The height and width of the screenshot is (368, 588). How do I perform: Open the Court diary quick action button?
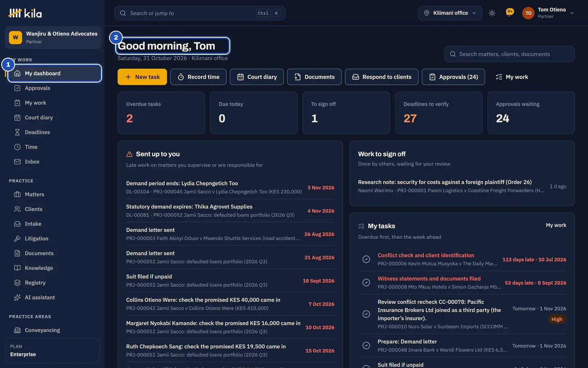tap(257, 77)
